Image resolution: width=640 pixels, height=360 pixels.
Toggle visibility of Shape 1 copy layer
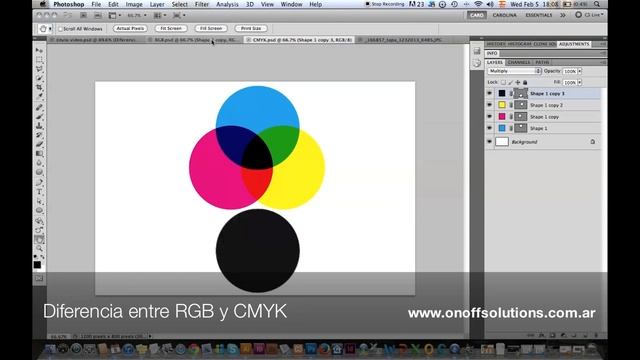[x=489, y=116]
